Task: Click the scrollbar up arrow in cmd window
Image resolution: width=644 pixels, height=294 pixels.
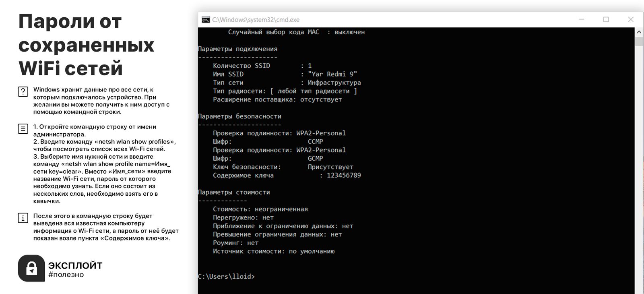Action: tap(639, 32)
